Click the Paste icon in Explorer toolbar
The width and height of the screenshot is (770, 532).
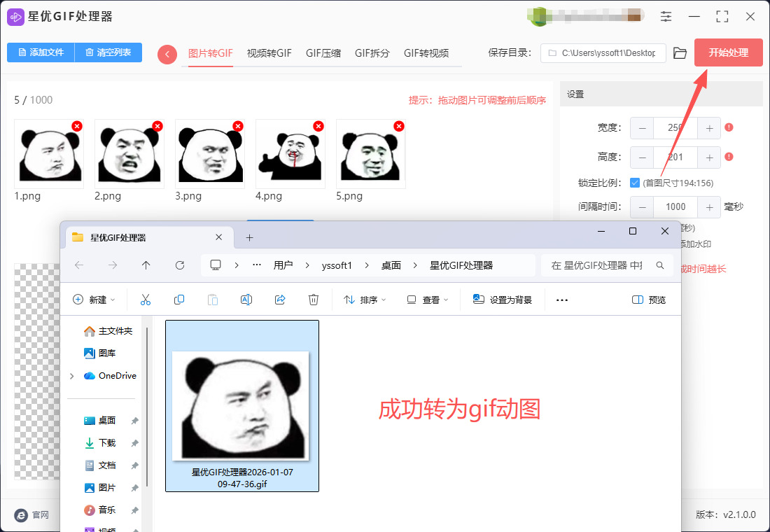click(x=213, y=300)
